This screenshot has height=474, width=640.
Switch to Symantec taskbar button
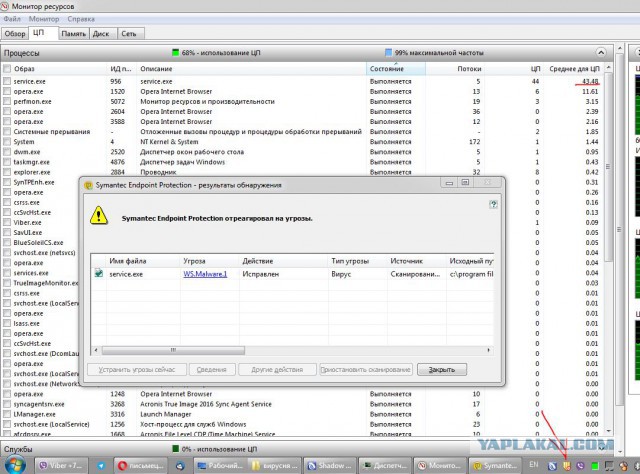[495, 465]
